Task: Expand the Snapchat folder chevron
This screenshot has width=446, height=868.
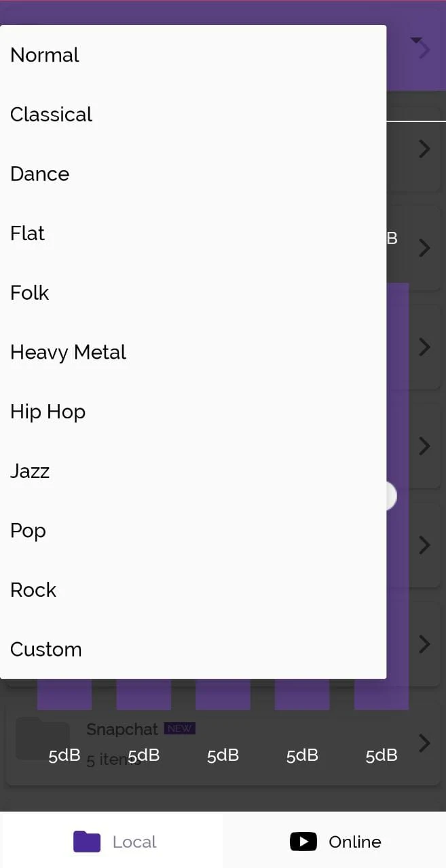Action: (424, 743)
